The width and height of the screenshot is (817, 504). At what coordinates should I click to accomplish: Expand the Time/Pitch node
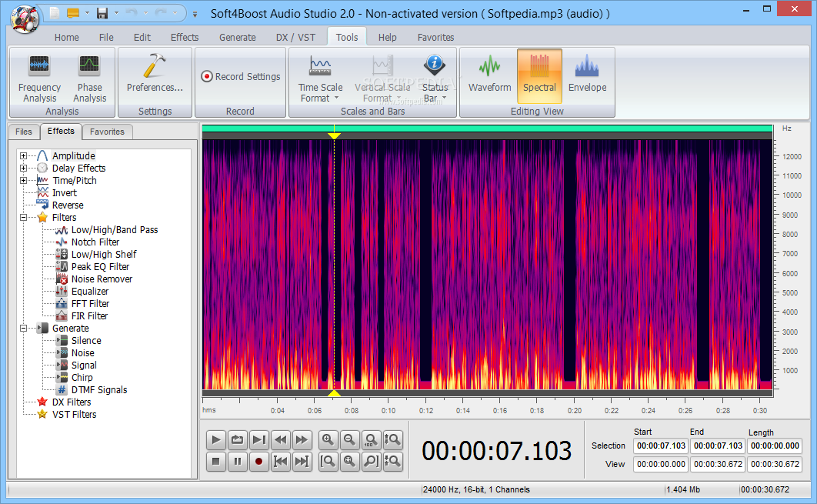tap(23, 180)
